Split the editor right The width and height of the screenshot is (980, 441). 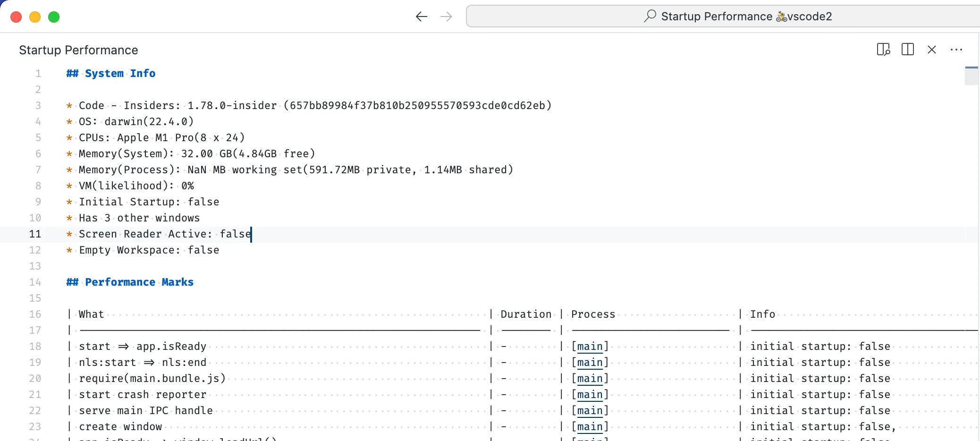(x=908, y=50)
